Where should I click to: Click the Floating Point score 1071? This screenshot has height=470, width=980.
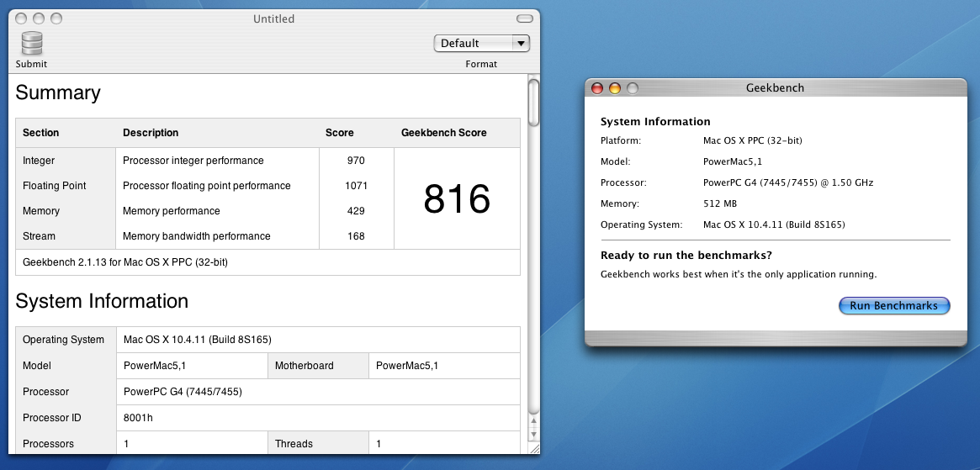point(356,186)
